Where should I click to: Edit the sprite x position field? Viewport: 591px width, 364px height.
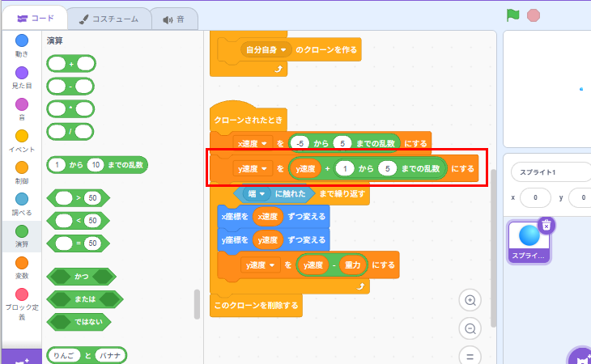click(x=535, y=197)
